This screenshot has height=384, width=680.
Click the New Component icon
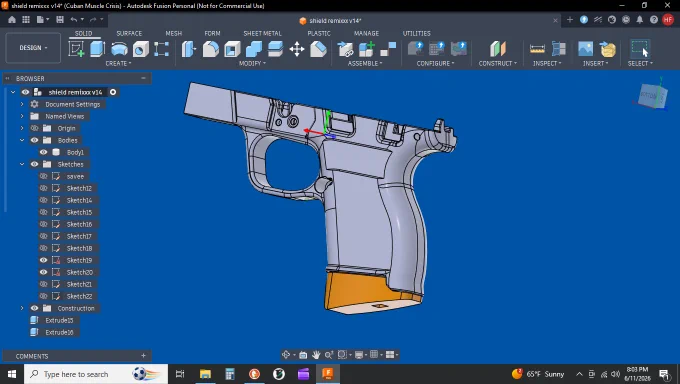pos(366,49)
